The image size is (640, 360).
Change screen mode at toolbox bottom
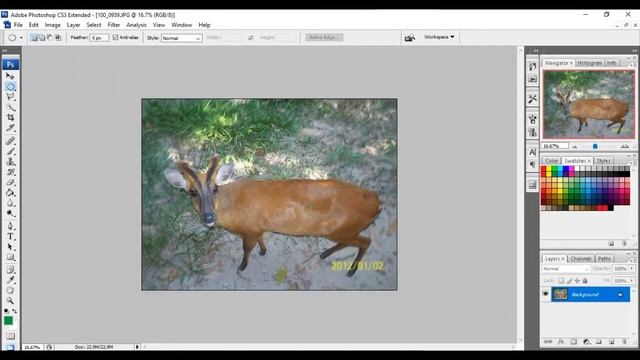pos(10,347)
